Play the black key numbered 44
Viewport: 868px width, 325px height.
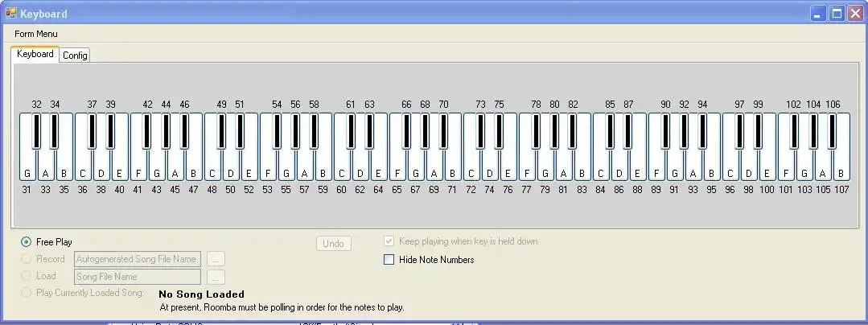point(166,130)
